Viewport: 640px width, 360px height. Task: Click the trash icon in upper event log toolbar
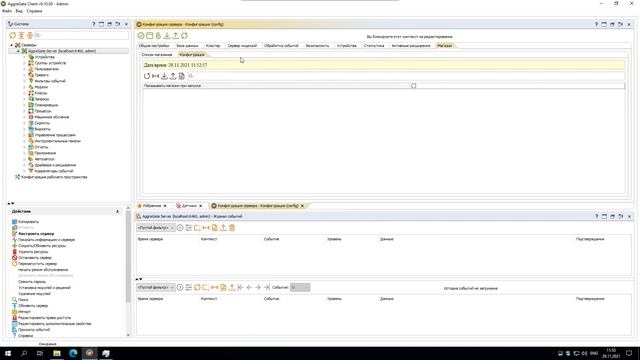232,228
